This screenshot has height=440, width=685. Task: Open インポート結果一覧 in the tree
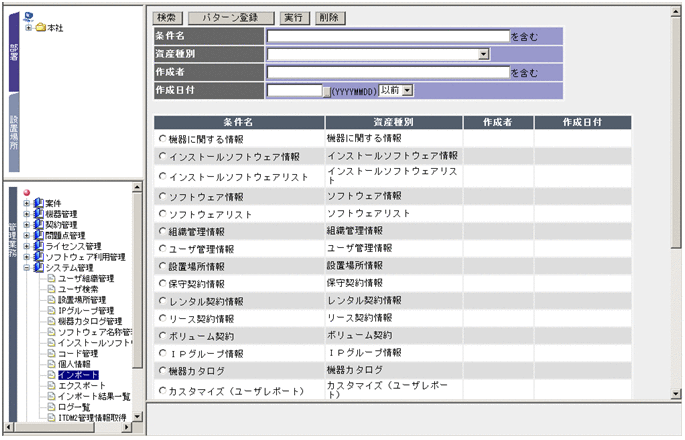pos(94,396)
